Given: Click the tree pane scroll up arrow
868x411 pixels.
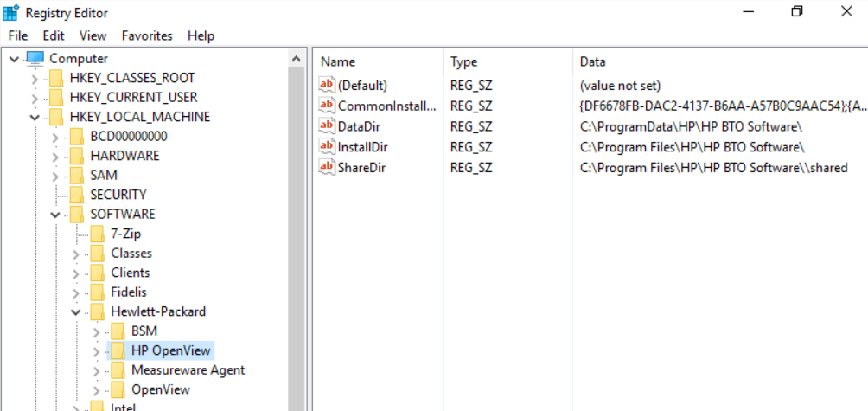Looking at the screenshot, I should [297, 59].
